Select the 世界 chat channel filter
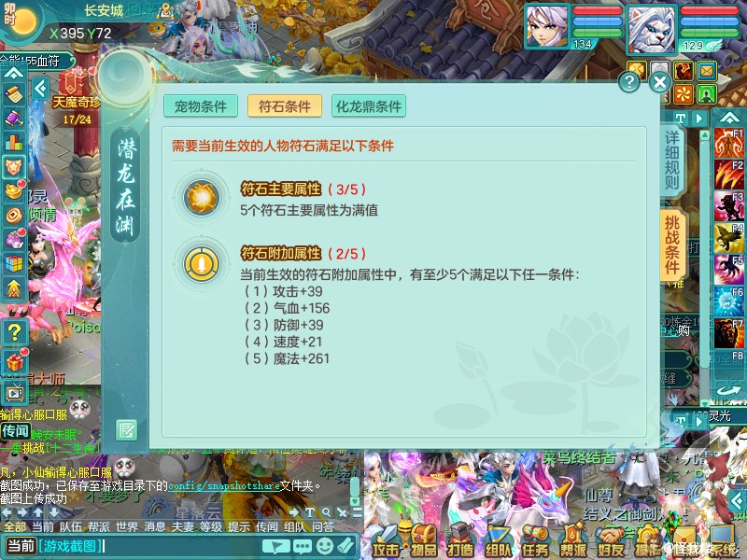Viewport: 747px width, 560px height. coord(127,526)
